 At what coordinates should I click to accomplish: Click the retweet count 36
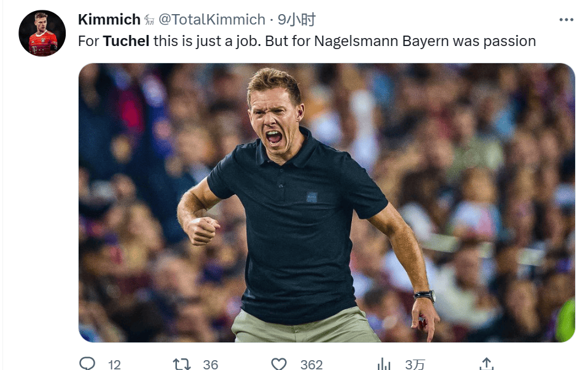(211, 364)
